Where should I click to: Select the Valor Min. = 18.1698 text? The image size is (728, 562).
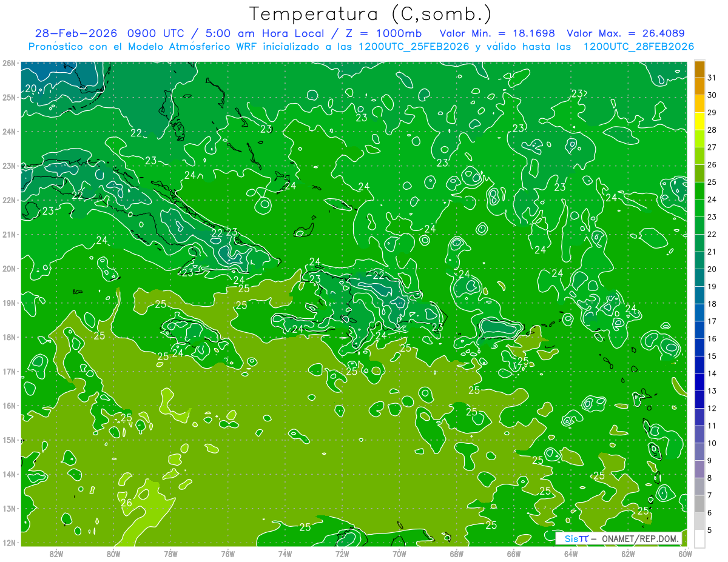click(497, 33)
